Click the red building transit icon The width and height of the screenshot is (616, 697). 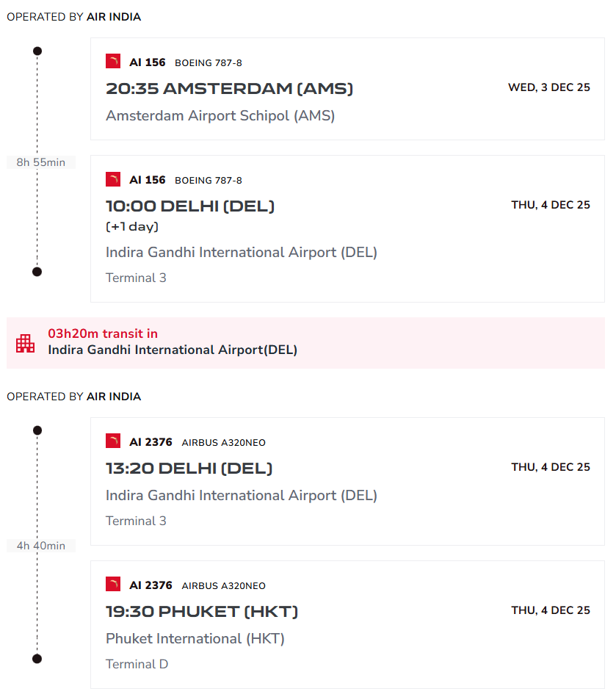click(x=26, y=343)
